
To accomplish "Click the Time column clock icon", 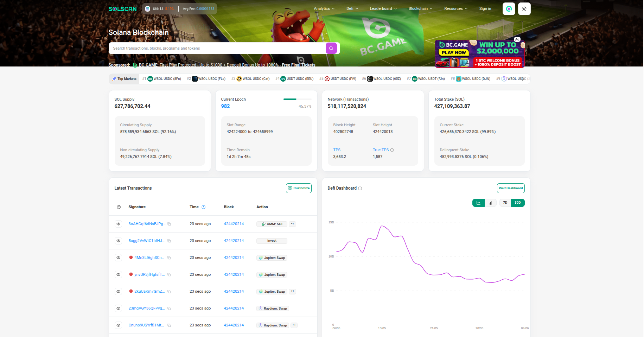I will (203, 207).
